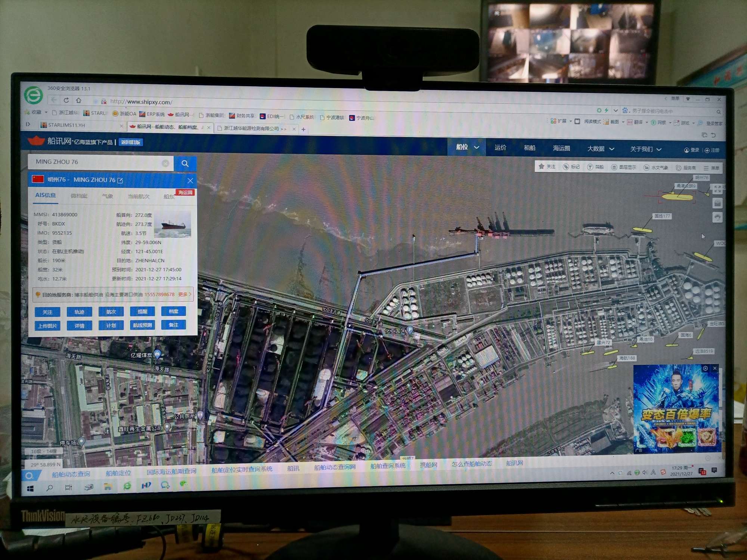Open the Windows Start button
The width and height of the screenshot is (747, 560).
(31, 489)
